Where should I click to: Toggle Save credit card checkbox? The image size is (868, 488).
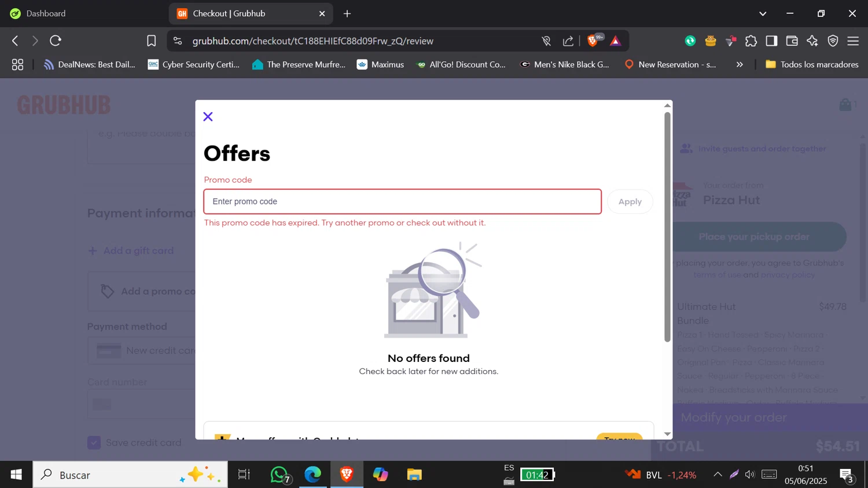94,443
